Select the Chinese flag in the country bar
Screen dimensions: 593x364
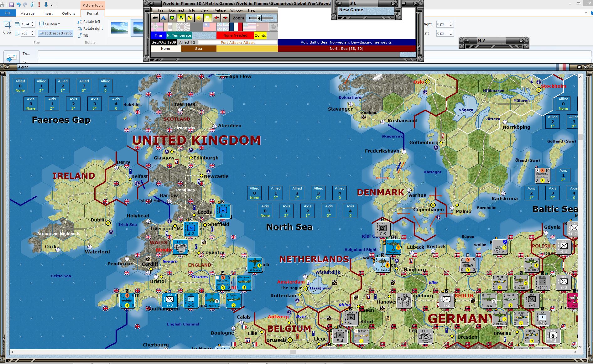coord(210,27)
